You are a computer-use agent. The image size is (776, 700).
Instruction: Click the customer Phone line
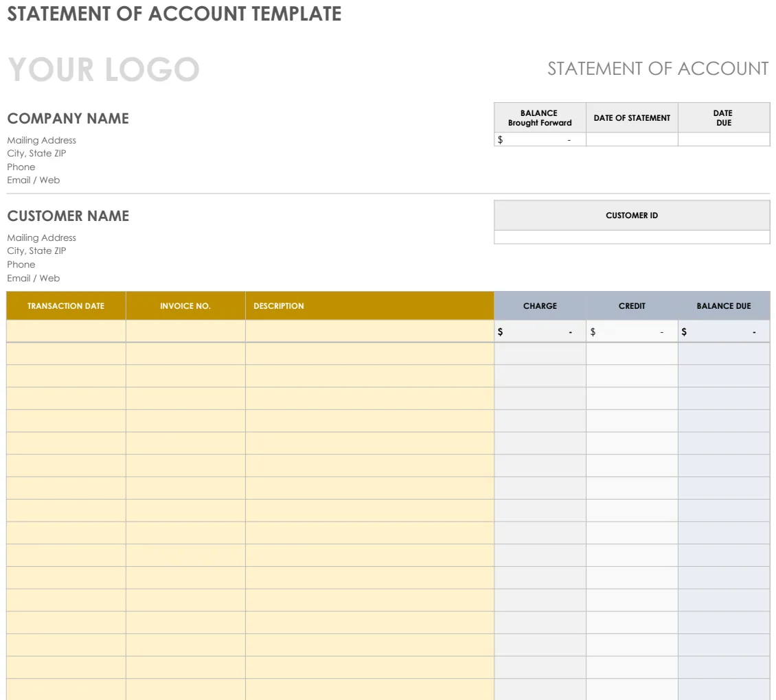(x=21, y=264)
